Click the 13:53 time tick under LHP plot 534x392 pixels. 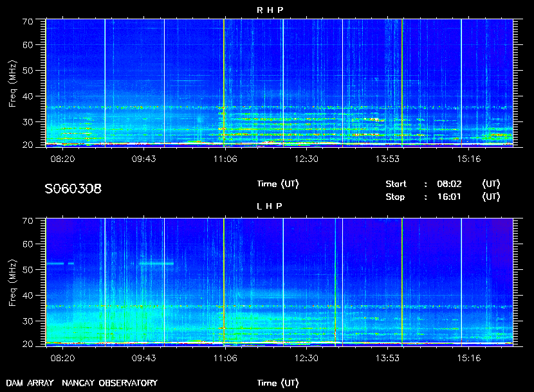click(387, 358)
